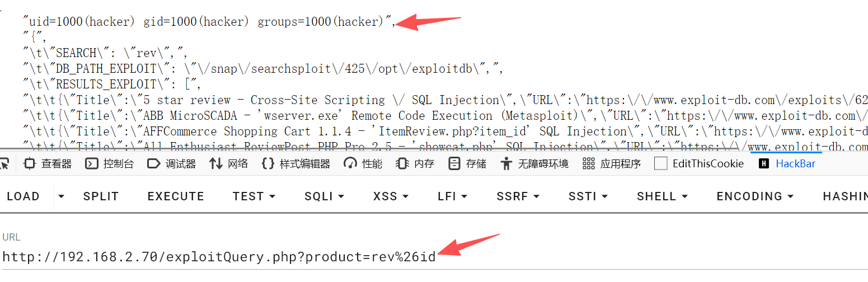Open the Storage (存储) panel icon
The image size is (868, 282).
(455, 164)
